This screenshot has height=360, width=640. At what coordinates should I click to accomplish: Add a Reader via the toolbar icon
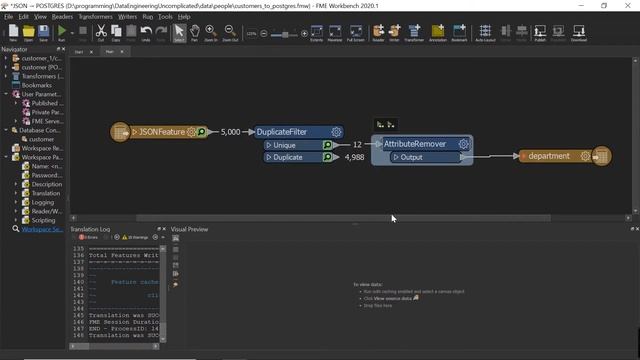pos(378,33)
